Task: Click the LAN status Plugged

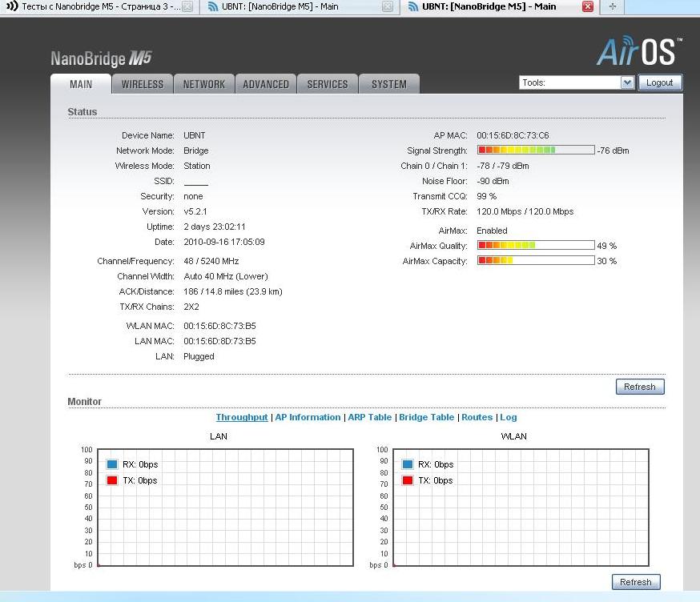Action: tap(199, 356)
